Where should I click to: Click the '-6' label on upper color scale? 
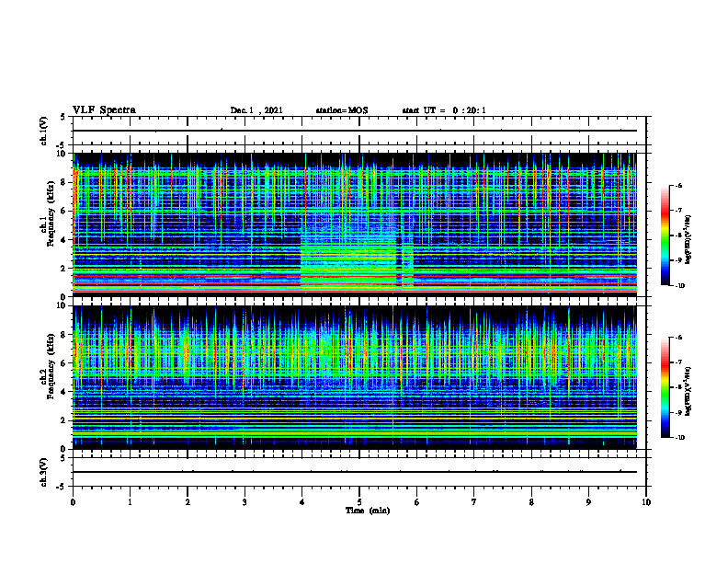click(677, 185)
